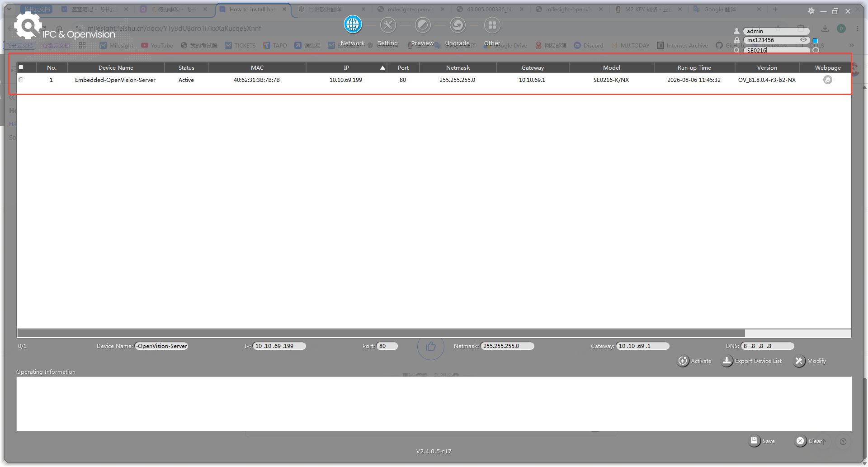Tick the select-all checkbox in table header
Screen dimensions: 868x467
click(21, 67)
